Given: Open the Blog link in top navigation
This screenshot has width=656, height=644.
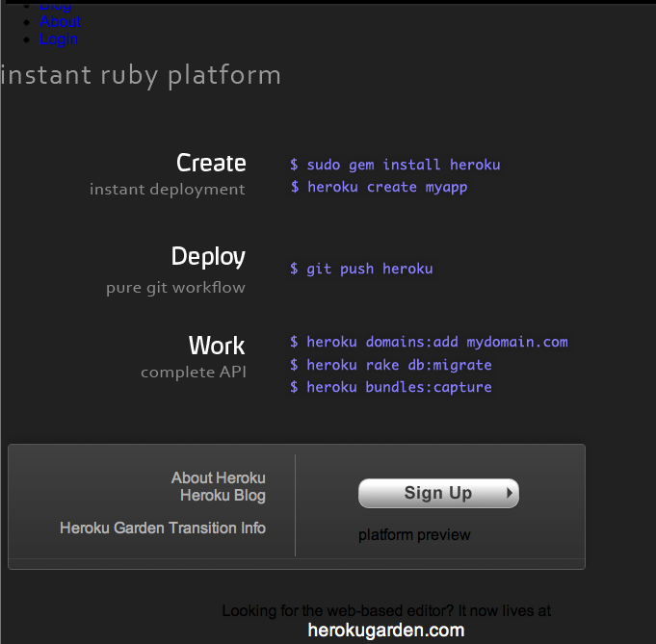Looking at the screenshot, I should 55,7.
